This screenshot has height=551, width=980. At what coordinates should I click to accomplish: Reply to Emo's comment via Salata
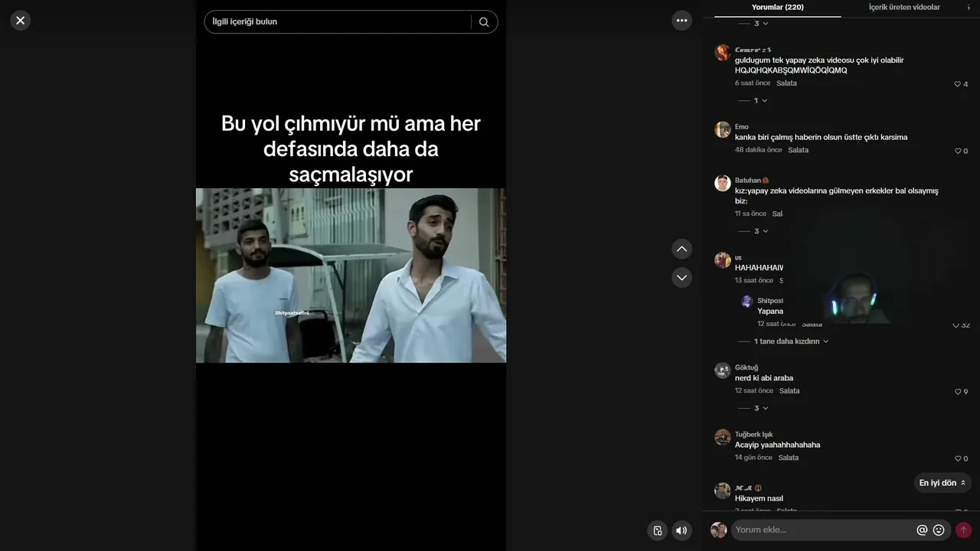(x=799, y=150)
